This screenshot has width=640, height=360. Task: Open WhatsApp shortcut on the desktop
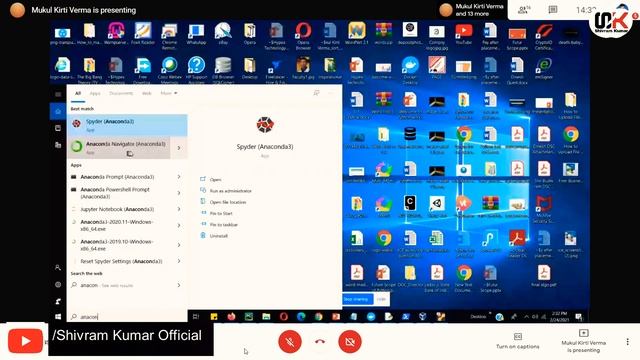196,34
